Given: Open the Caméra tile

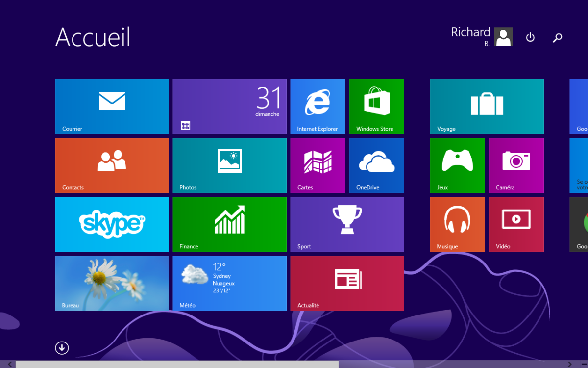Looking at the screenshot, I should (x=516, y=165).
